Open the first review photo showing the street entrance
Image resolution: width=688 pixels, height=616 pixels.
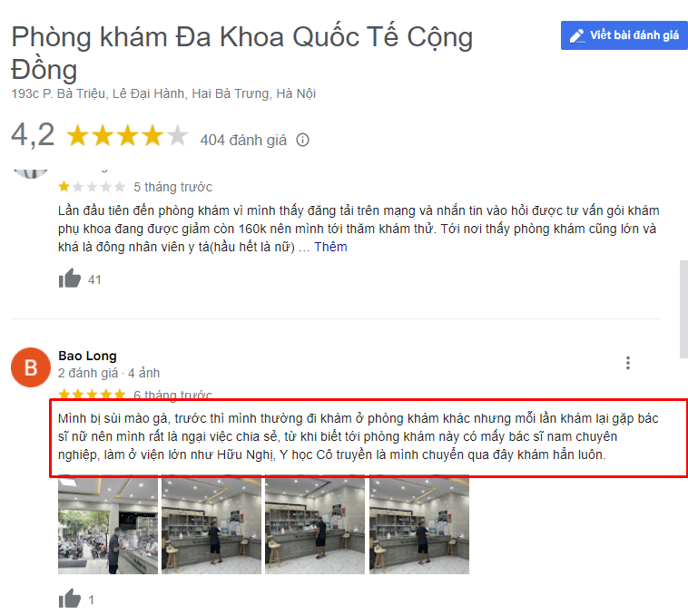pyautogui.click(x=108, y=524)
